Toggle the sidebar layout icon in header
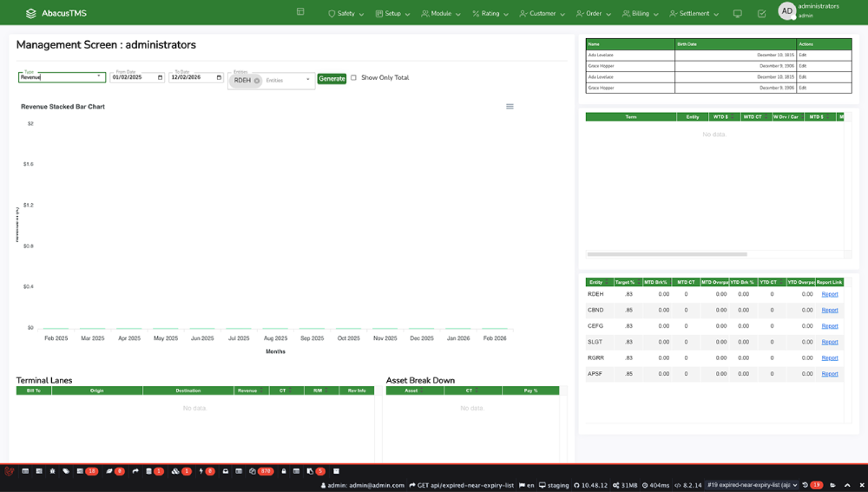This screenshot has height=492, width=868. (x=300, y=12)
